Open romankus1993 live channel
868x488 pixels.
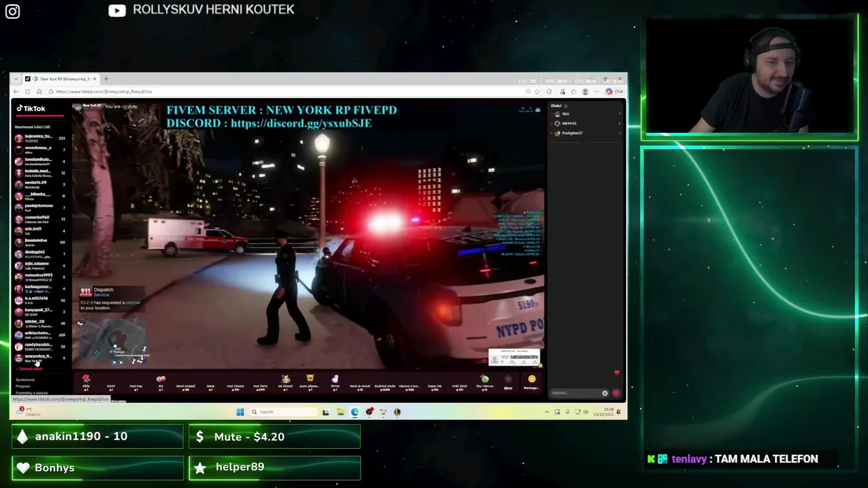coord(39,277)
